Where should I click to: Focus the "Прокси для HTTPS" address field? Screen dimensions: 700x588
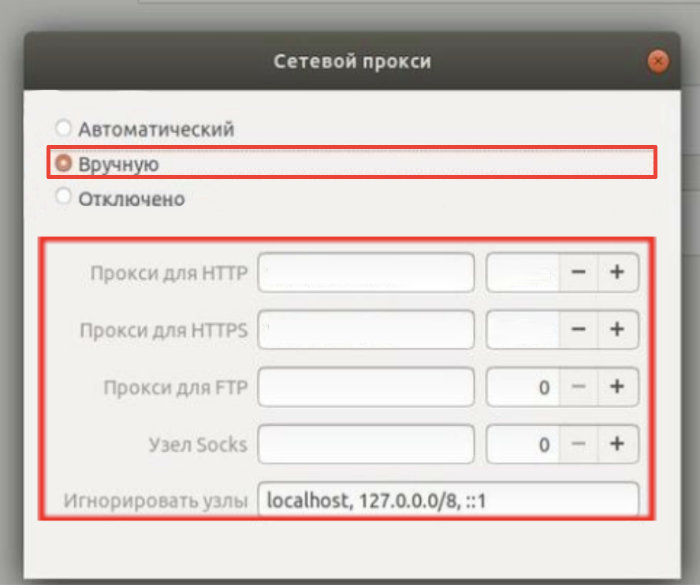tap(365, 330)
